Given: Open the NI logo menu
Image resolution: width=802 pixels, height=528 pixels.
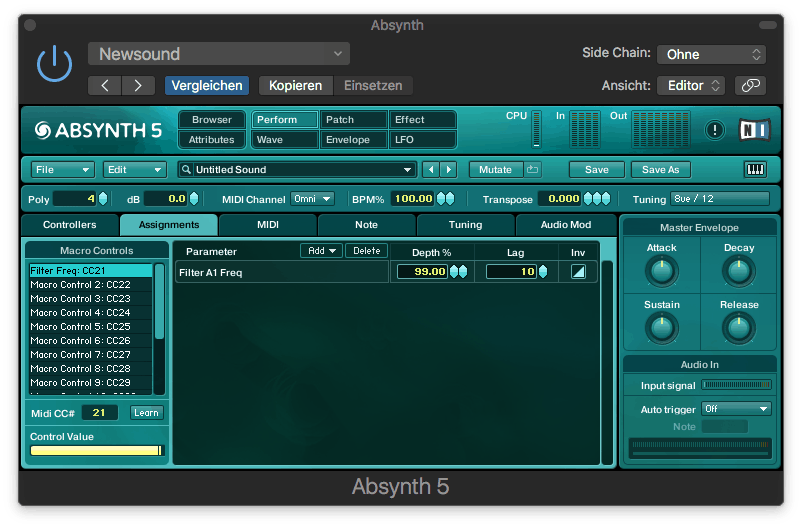Looking at the screenshot, I should (754, 129).
